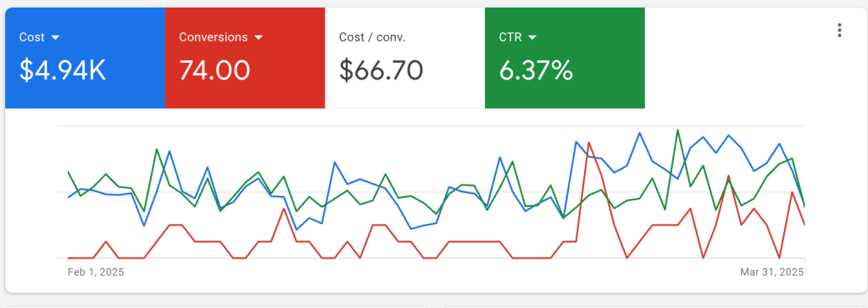Open the Conversions metric dropdown arrow
The height and width of the screenshot is (308, 868).
(x=258, y=37)
